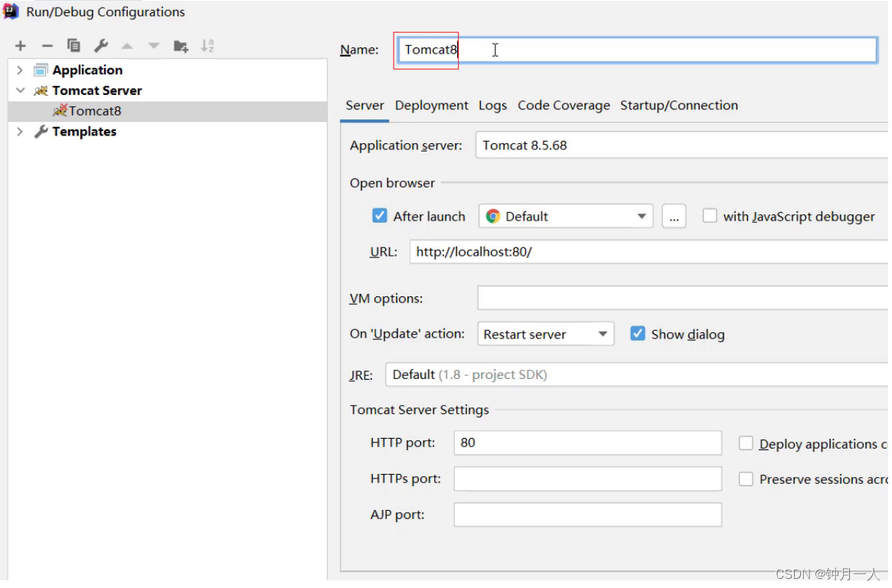Click the Application type icon in tree
This screenshot has width=892, height=588.
pos(41,70)
